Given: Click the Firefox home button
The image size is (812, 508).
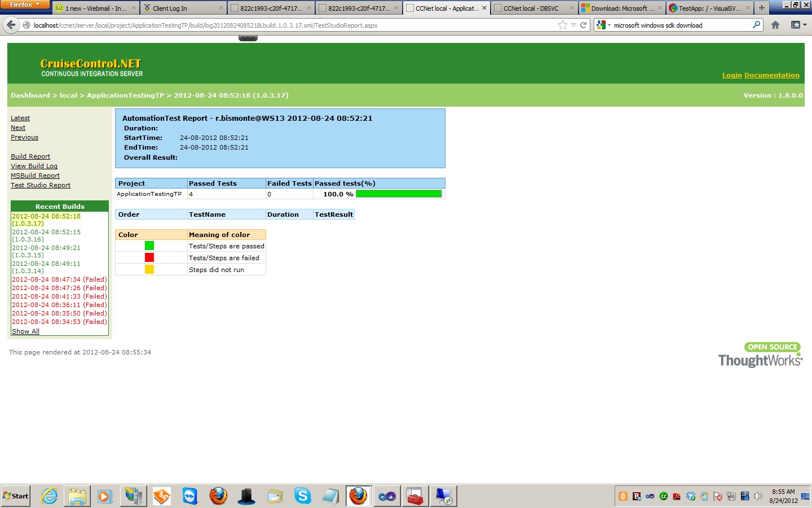Looking at the screenshot, I should (x=775, y=25).
